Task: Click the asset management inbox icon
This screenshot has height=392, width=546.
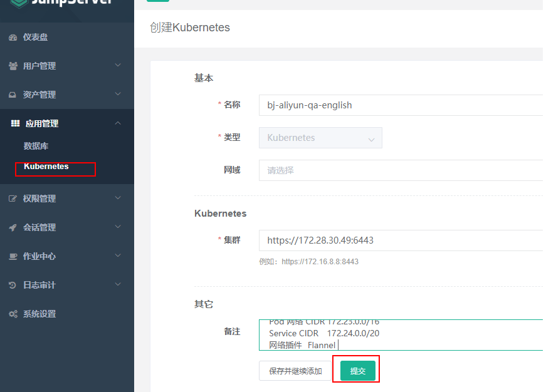Action: (13, 95)
